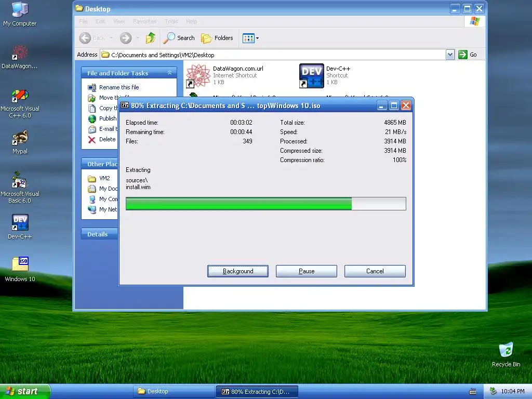Image resolution: width=532 pixels, height=399 pixels.
Task: Click the E-mail this file icon
Action: (92, 129)
